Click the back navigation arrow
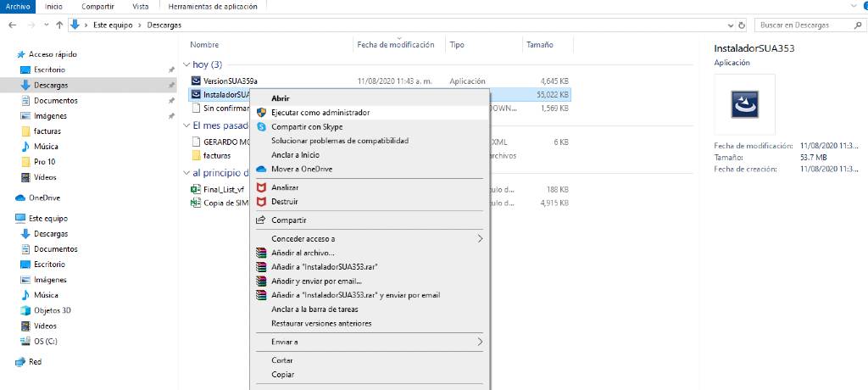 (12, 25)
